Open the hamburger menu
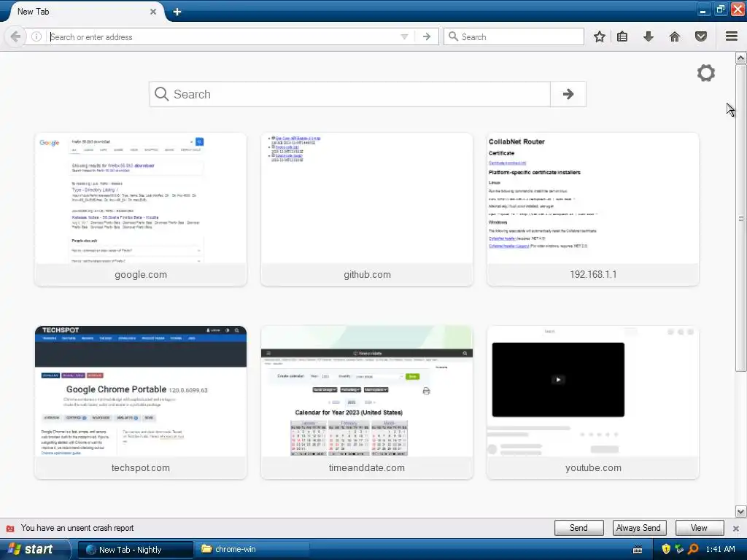Screen dimensions: 747x560 732,36
